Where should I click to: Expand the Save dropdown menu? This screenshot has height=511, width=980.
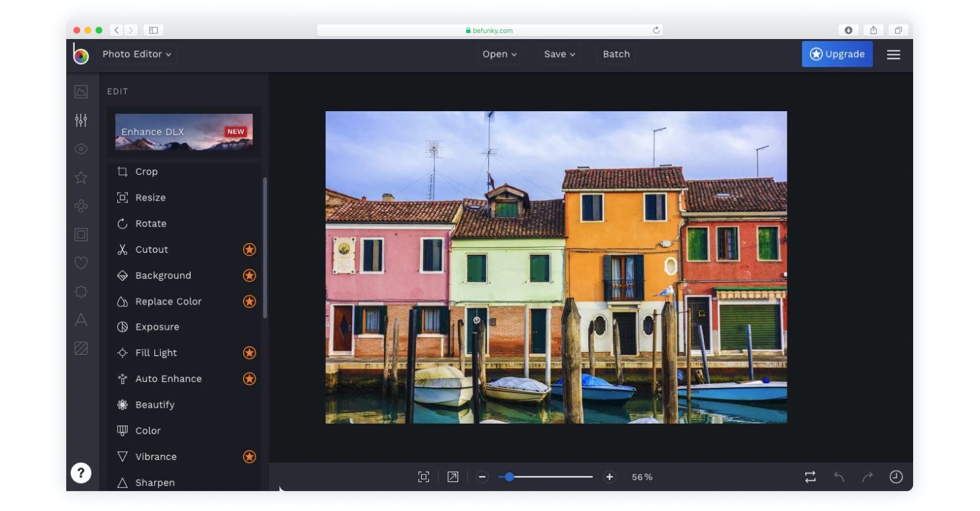[x=560, y=54]
